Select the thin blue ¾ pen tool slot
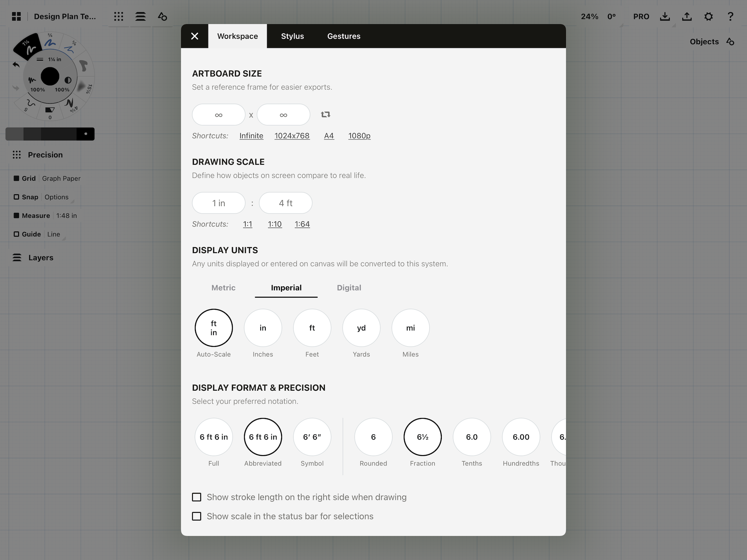 click(x=70, y=48)
